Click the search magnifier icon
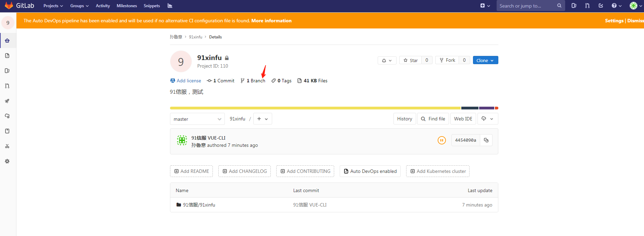Viewport: 644px width, 236px height. point(559,5)
